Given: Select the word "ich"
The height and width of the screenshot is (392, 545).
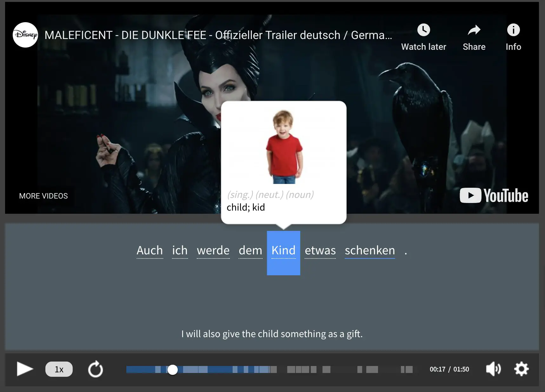Looking at the screenshot, I should [180, 251].
